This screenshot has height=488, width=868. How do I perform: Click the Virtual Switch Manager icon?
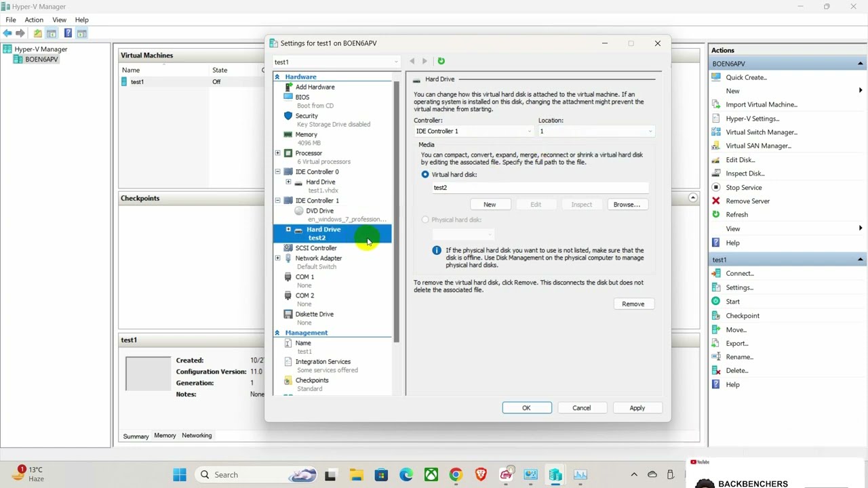[716, 132]
